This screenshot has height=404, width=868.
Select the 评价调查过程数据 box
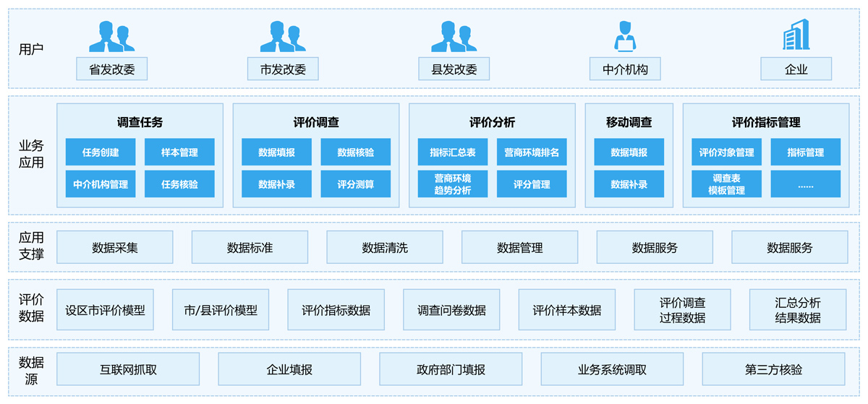point(683,310)
